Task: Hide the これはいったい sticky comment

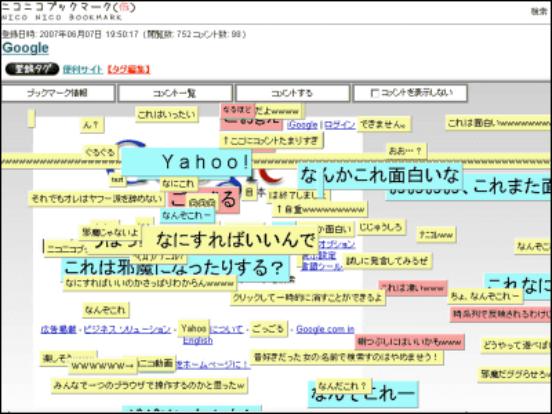Action: pos(167,114)
